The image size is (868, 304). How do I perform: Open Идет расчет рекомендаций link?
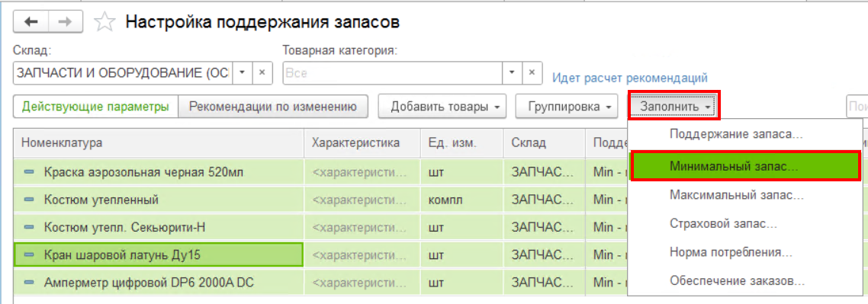coord(630,78)
